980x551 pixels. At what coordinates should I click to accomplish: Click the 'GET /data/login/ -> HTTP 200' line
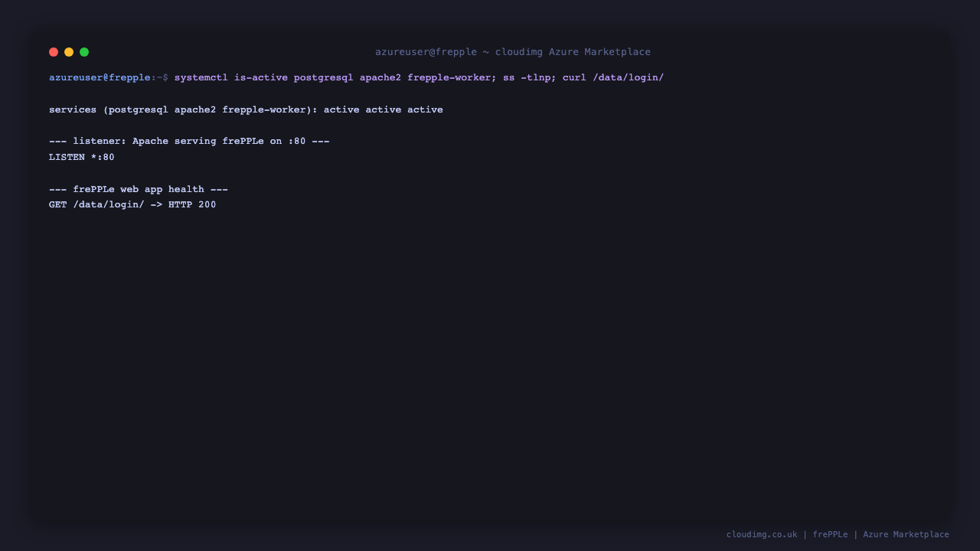(132, 205)
